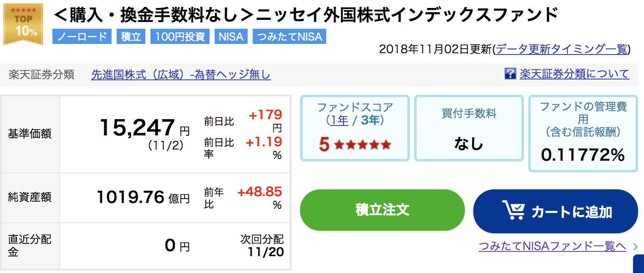Click the five red stars rating
This screenshot has height=273, width=644.
(x=363, y=145)
